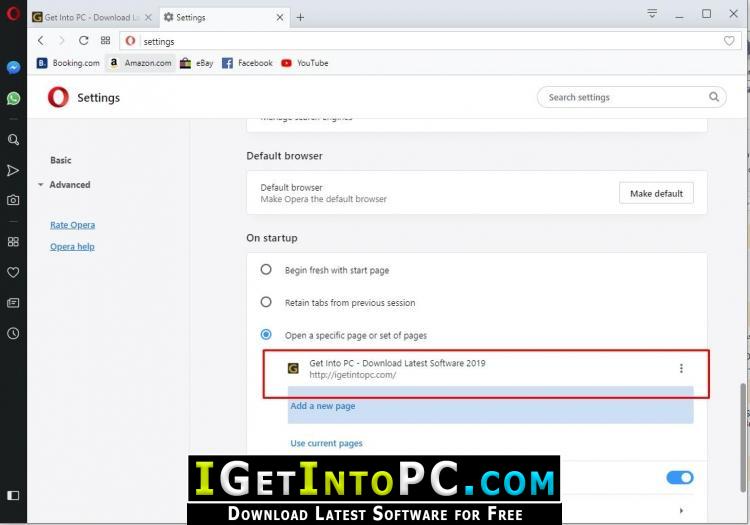Image resolution: width=750 pixels, height=525 pixels.
Task: Click the Default browser section heading
Action: click(284, 156)
